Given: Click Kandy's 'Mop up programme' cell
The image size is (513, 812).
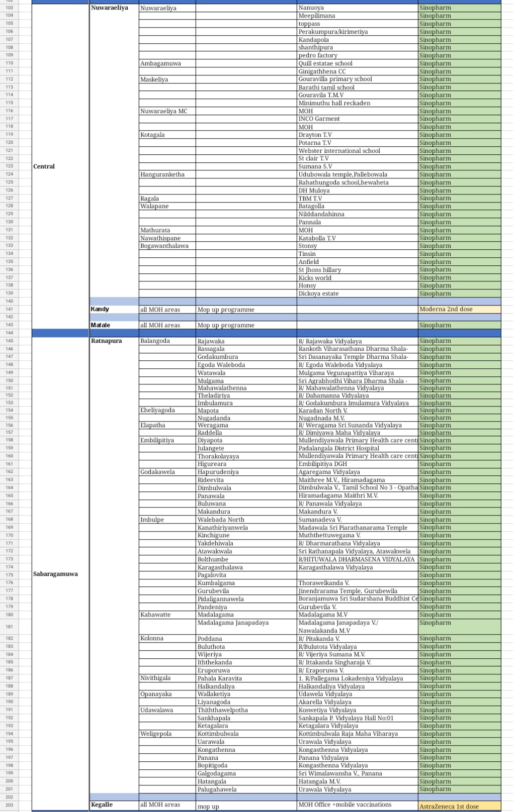Looking at the screenshot, I should pyautogui.click(x=246, y=310).
